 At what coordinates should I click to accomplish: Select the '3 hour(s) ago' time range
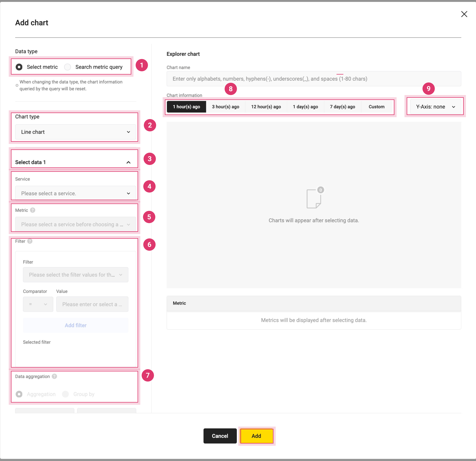225,107
